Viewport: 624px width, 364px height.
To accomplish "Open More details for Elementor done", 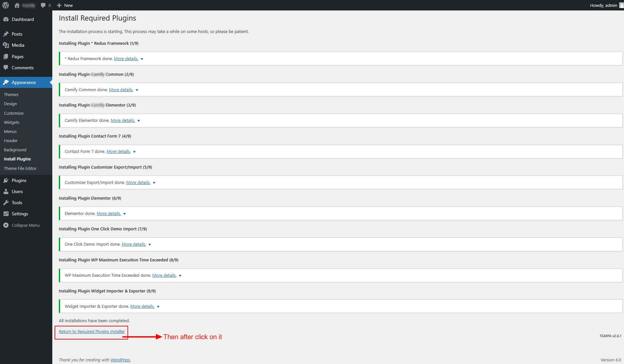I will pyautogui.click(x=109, y=213).
